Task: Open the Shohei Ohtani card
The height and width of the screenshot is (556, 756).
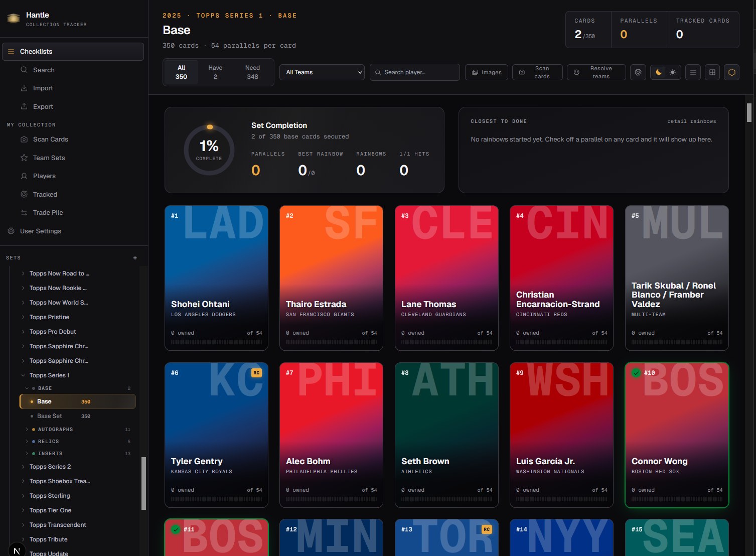Action: (x=216, y=278)
